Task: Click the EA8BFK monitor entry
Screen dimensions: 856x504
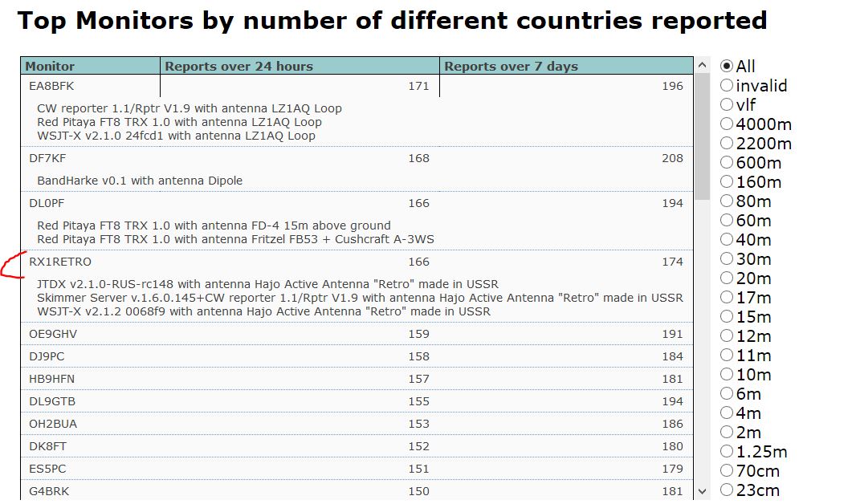Action: (x=51, y=87)
